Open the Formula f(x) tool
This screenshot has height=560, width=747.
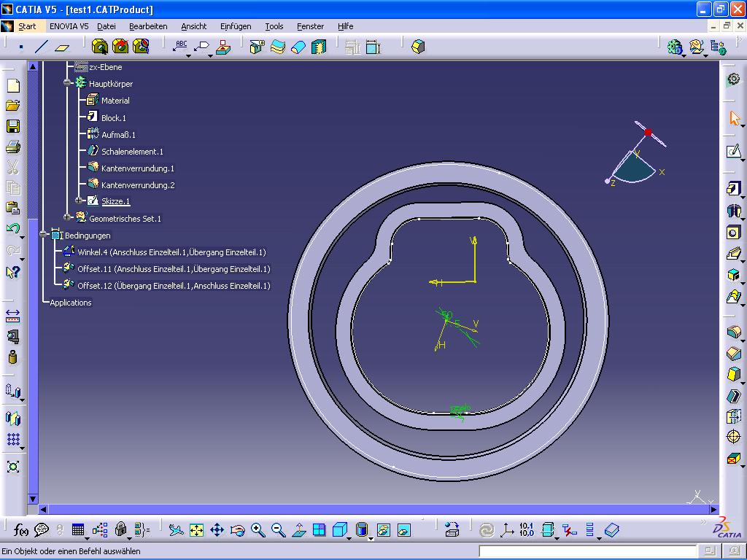pyautogui.click(x=21, y=529)
